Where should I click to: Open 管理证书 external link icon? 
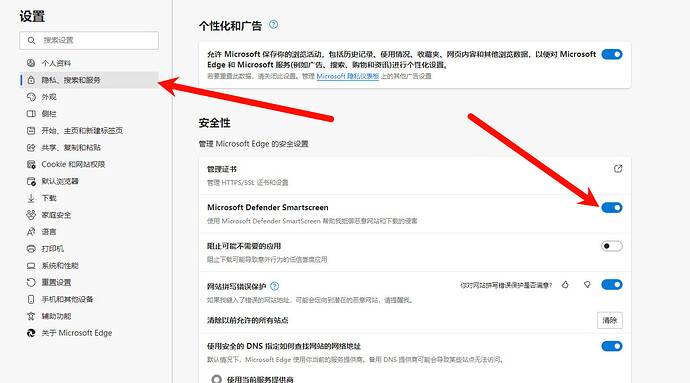tap(618, 169)
